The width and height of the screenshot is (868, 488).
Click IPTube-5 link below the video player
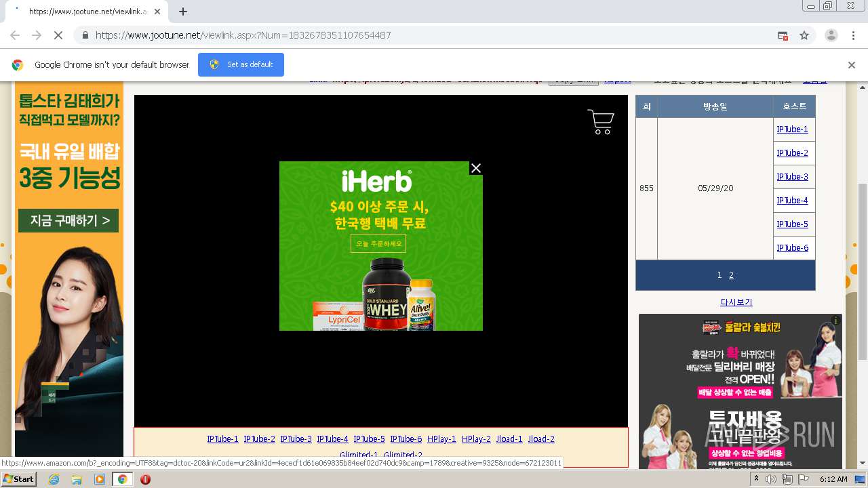(x=369, y=439)
